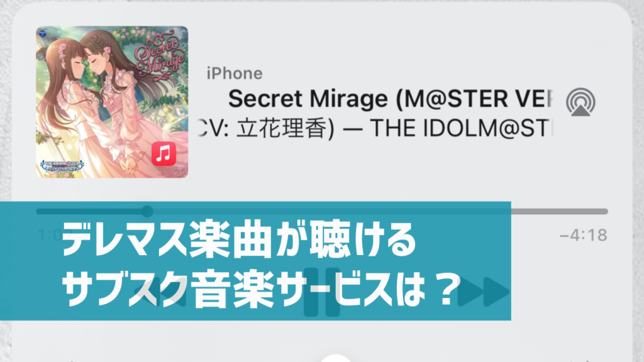Tap the elapsed time label under progress bar
Image resolution: width=644 pixels, height=362 pixels.
tap(50, 235)
